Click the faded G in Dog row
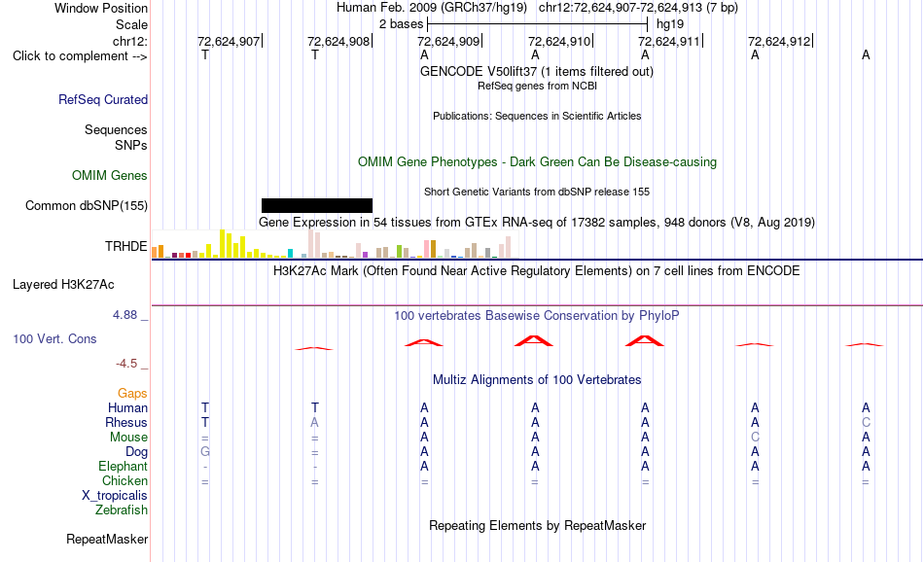The image size is (924, 562). pos(205,452)
